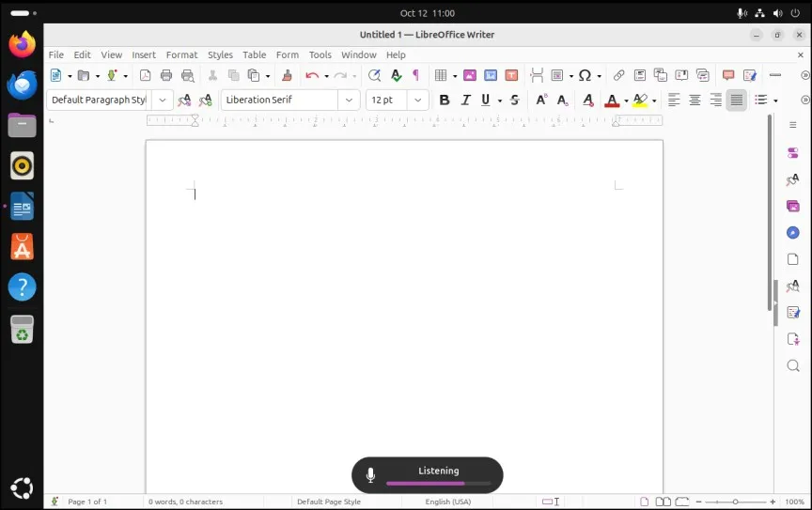Toggle Bold formatting
This screenshot has height=510, width=812.
pos(445,100)
